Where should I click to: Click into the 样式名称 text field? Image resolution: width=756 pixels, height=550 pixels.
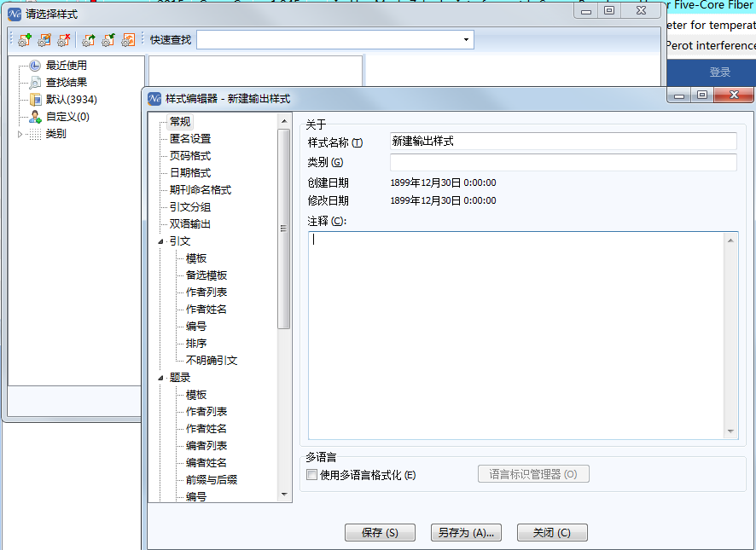(562, 142)
